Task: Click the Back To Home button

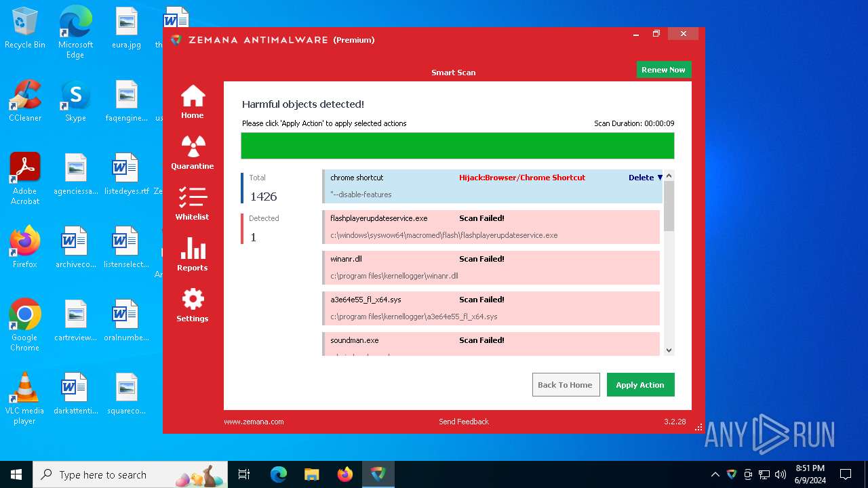Action: click(x=566, y=385)
